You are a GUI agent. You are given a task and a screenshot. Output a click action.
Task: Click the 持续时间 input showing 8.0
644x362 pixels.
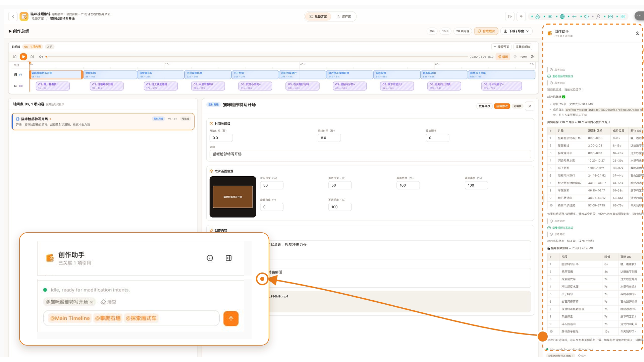point(329,138)
